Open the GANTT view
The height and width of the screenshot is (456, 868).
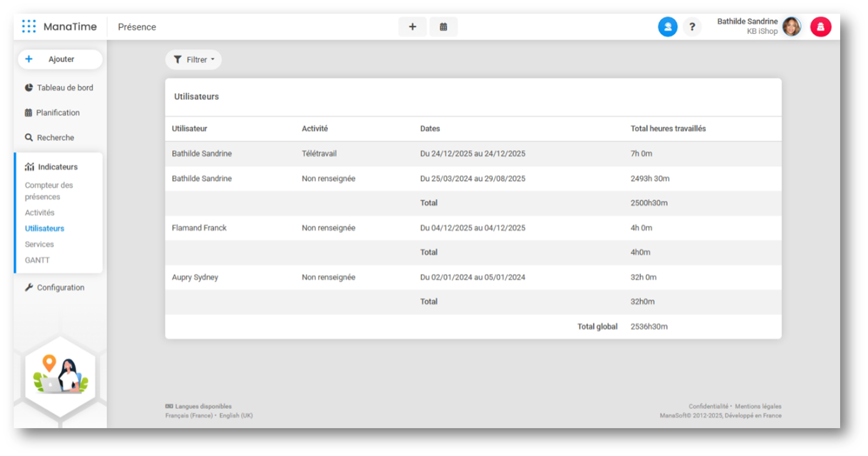tap(37, 260)
